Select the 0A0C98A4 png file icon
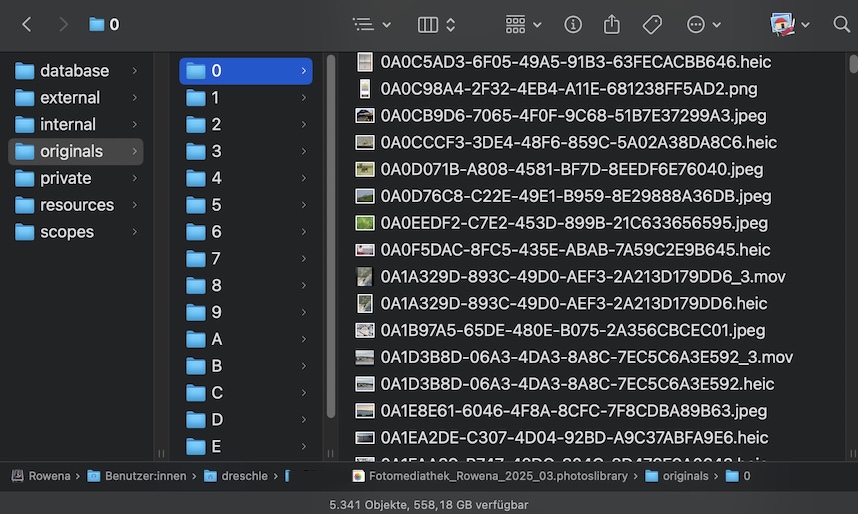858x514 pixels. click(x=365, y=89)
